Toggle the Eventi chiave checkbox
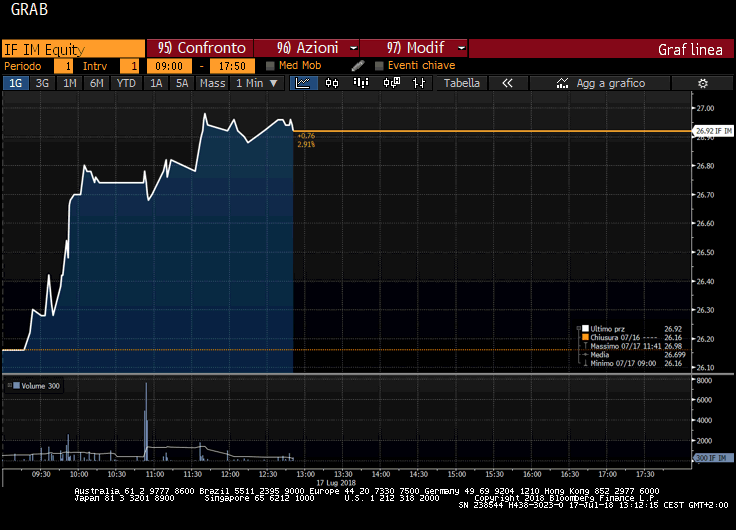The image size is (736, 530). [379, 66]
